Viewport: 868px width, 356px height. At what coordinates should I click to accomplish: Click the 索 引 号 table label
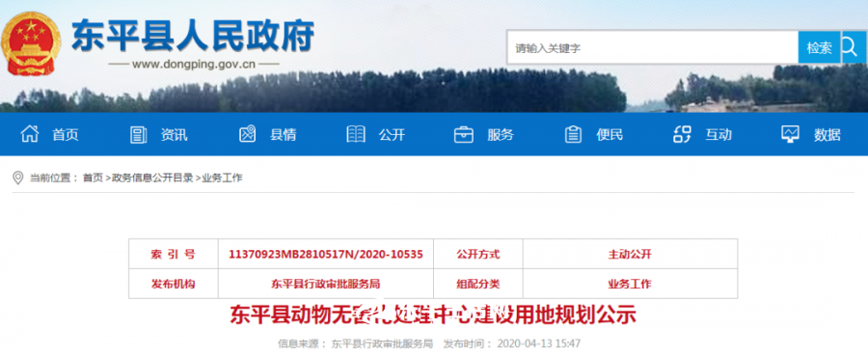click(173, 254)
